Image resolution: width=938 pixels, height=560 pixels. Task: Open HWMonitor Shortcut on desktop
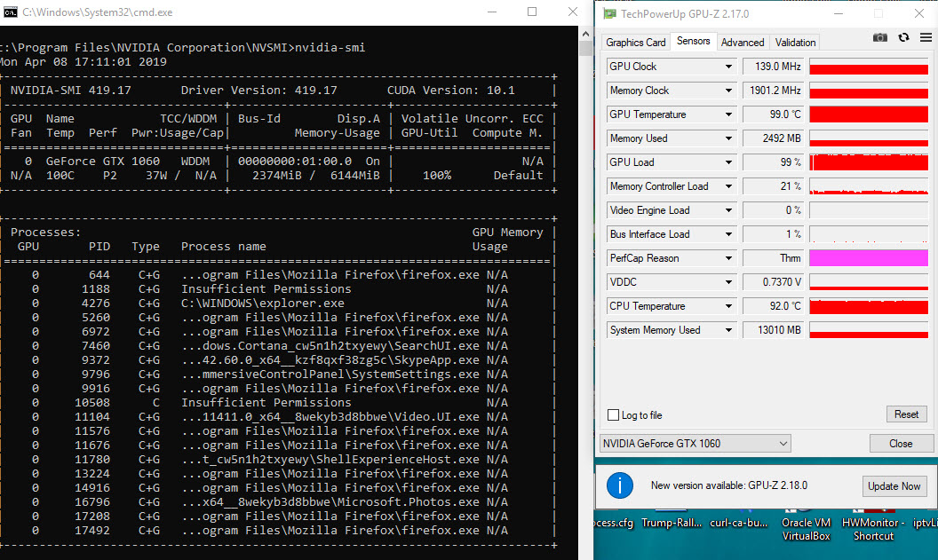point(873,529)
